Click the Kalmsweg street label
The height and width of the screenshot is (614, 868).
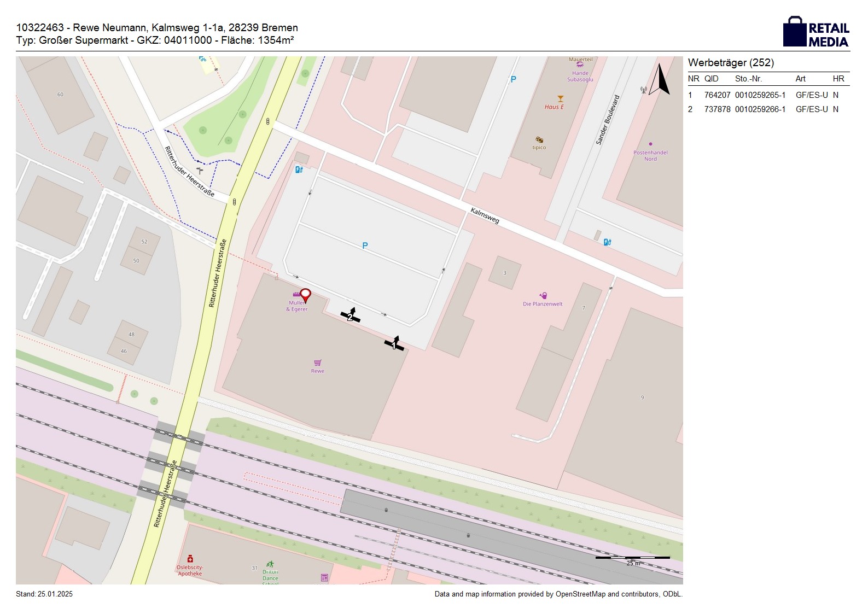[x=485, y=216]
